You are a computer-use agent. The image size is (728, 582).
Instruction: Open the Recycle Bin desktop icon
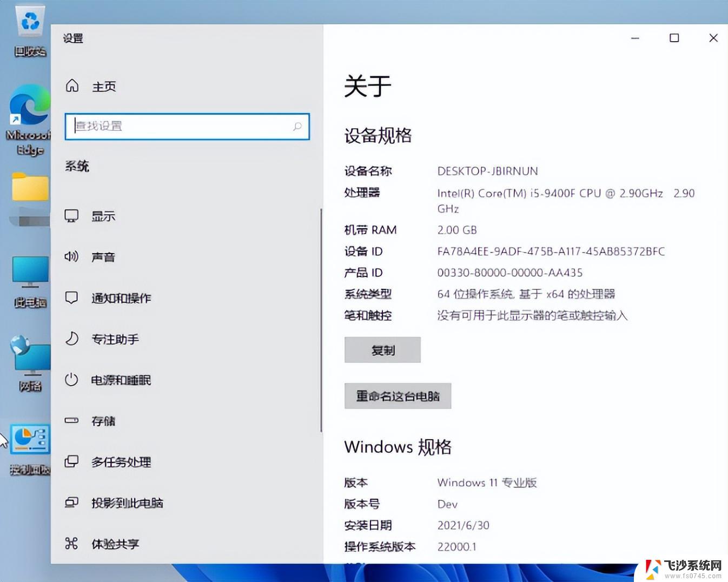click(30, 30)
